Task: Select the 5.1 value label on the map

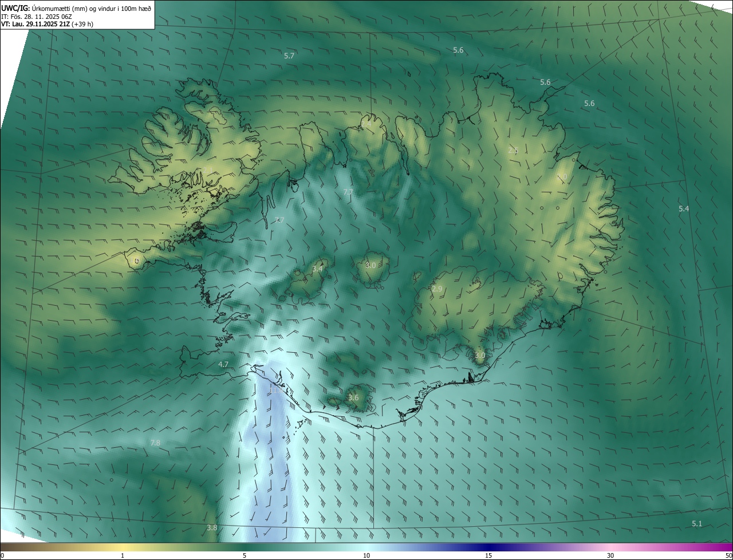Action: point(697,523)
